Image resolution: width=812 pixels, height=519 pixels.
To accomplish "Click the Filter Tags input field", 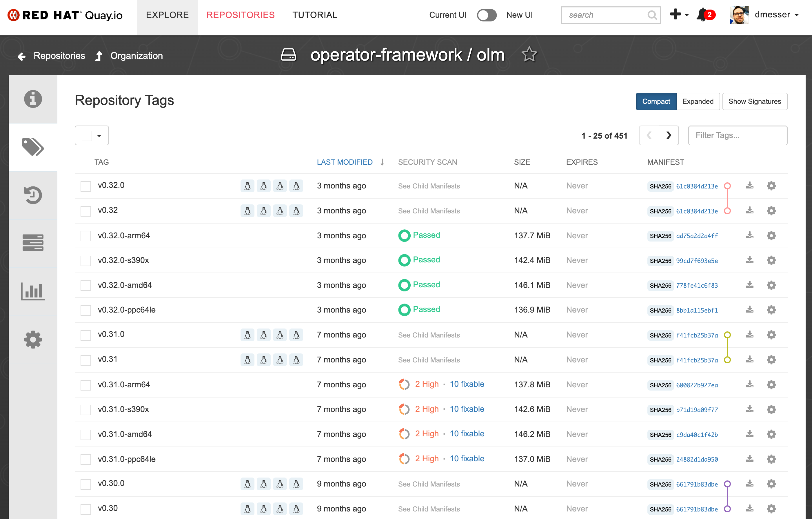I will [738, 135].
